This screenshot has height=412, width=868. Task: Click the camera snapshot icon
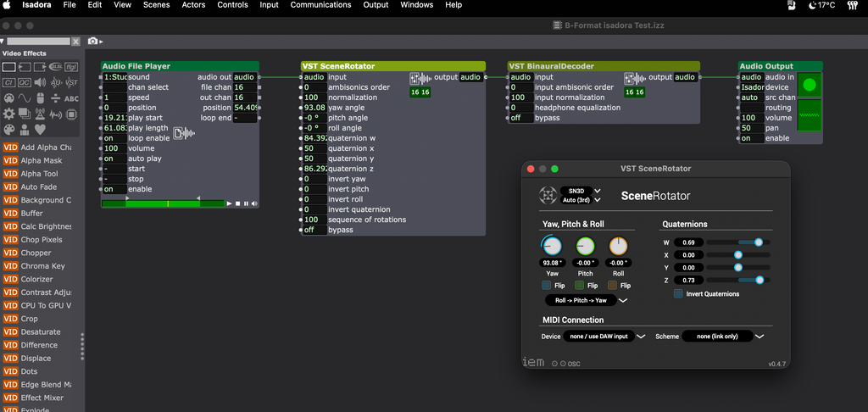point(93,41)
